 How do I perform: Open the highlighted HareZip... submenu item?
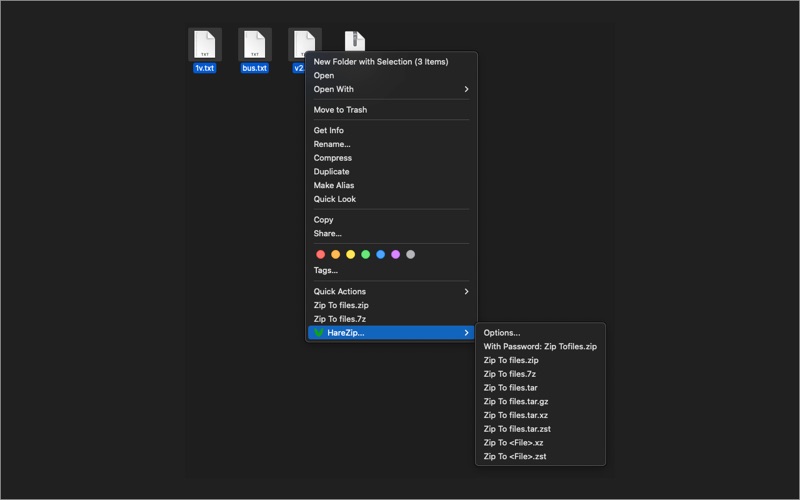pyautogui.click(x=391, y=333)
